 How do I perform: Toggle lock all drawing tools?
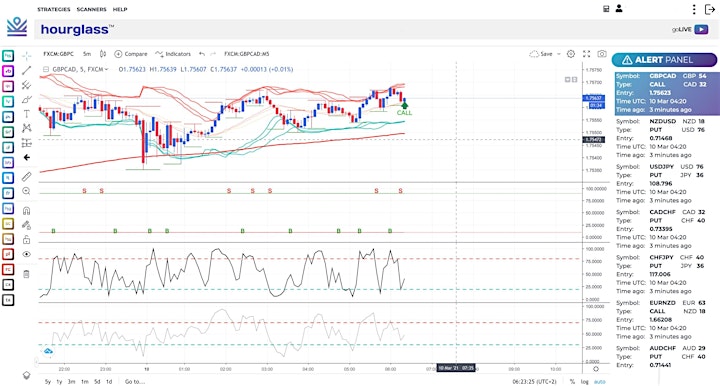click(x=27, y=240)
